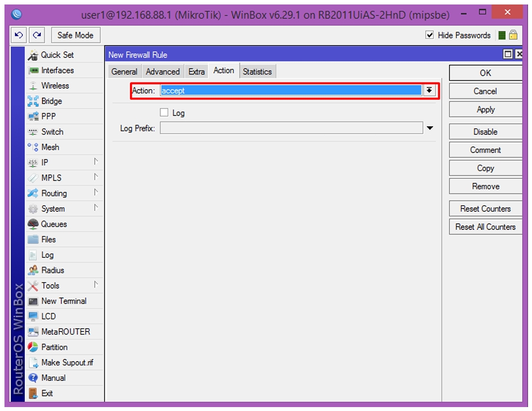
Task: Click the Comment button
Action: pyautogui.click(x=485, y=150)
